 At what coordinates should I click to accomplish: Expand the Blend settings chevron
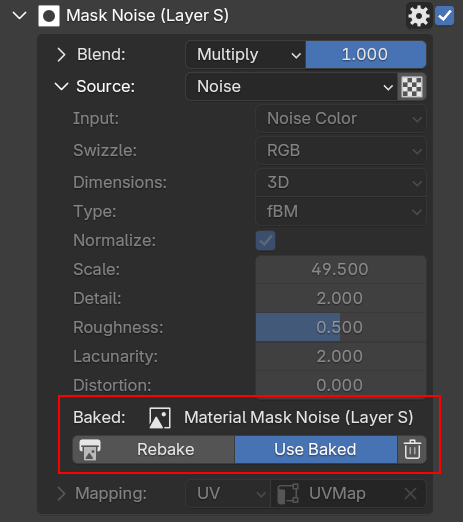tap(61, 55)
